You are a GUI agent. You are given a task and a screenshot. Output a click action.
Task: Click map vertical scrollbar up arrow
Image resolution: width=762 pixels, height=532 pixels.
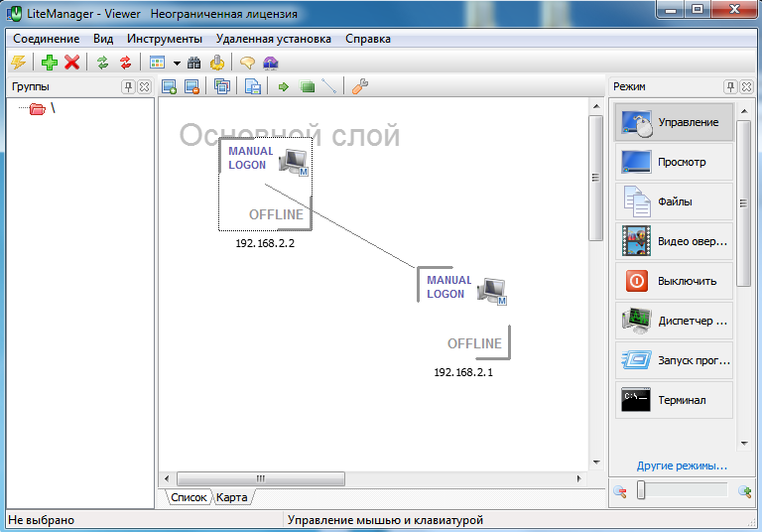pos(596,106)
